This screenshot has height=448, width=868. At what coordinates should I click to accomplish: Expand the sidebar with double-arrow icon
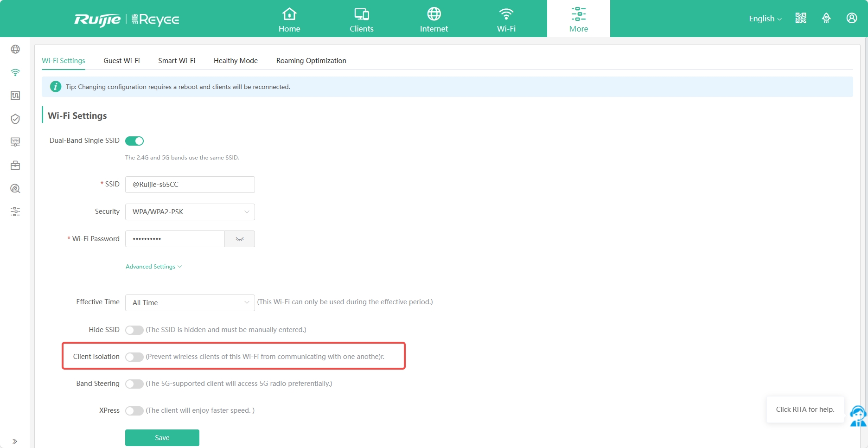click(x=15, y=441)
